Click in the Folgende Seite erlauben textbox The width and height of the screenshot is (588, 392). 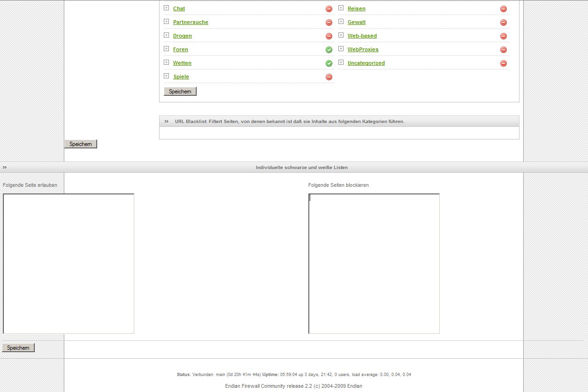click(x=69, y=263)
